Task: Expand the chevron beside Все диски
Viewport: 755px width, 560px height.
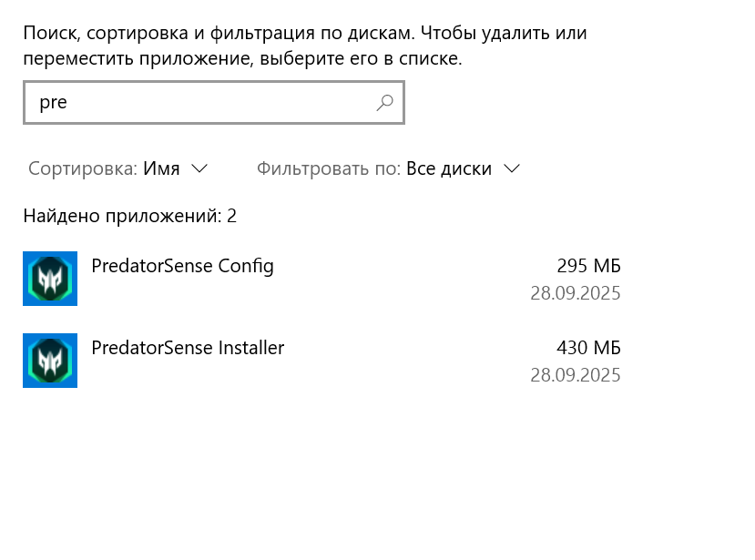Action: click(512, 168)
